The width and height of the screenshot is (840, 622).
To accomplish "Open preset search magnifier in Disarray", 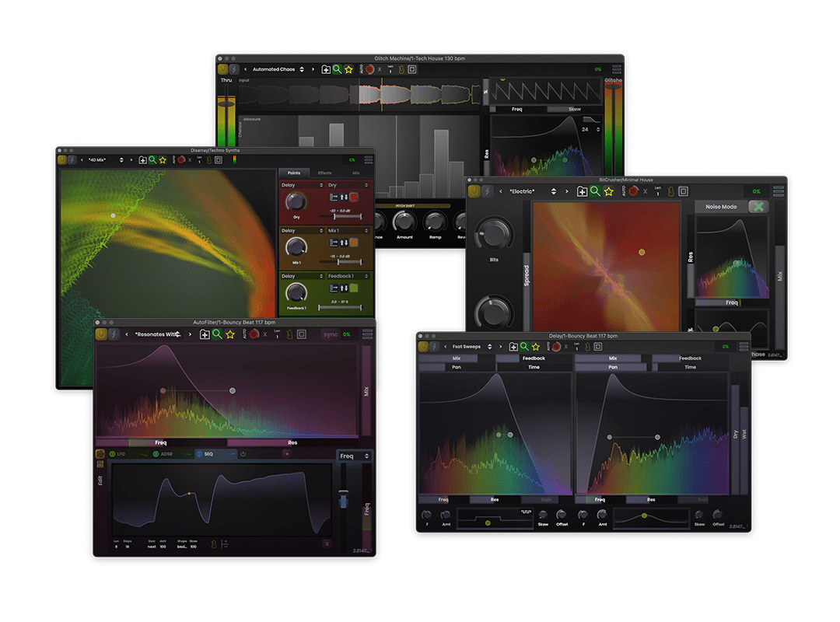I will click(x=152, y=159).
